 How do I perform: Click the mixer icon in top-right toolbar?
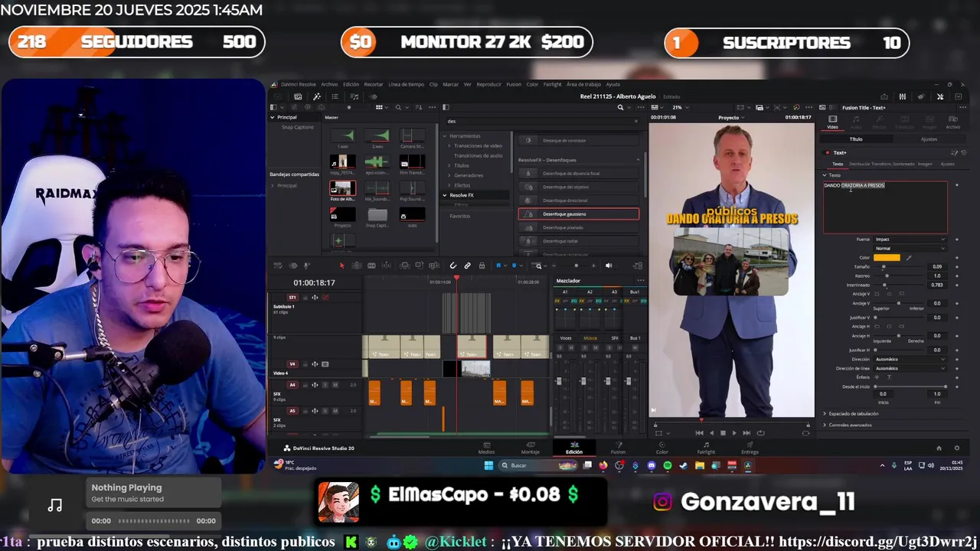(x=903, y=96)
